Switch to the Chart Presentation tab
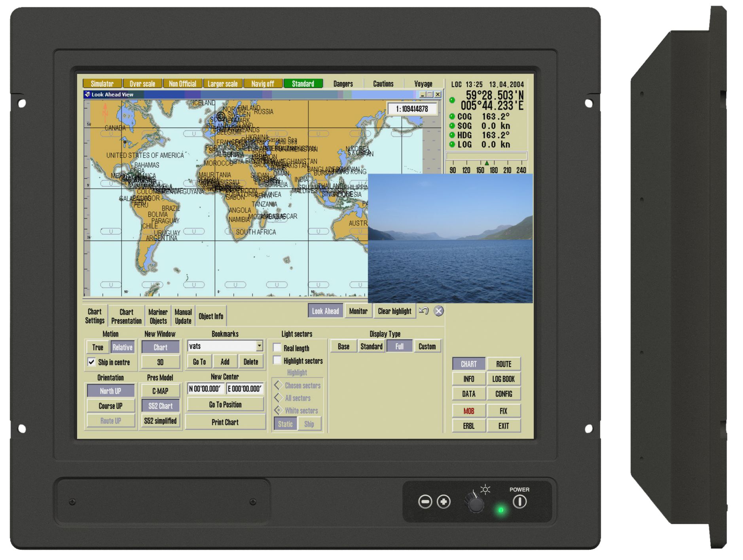The height and width of the screenshot is (560, 743). point(126,316)
